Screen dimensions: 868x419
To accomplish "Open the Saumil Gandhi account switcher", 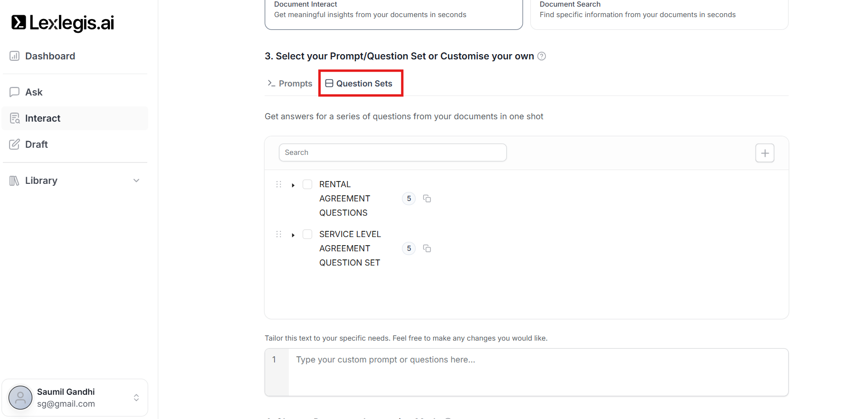I will click(x=136, y=398).
